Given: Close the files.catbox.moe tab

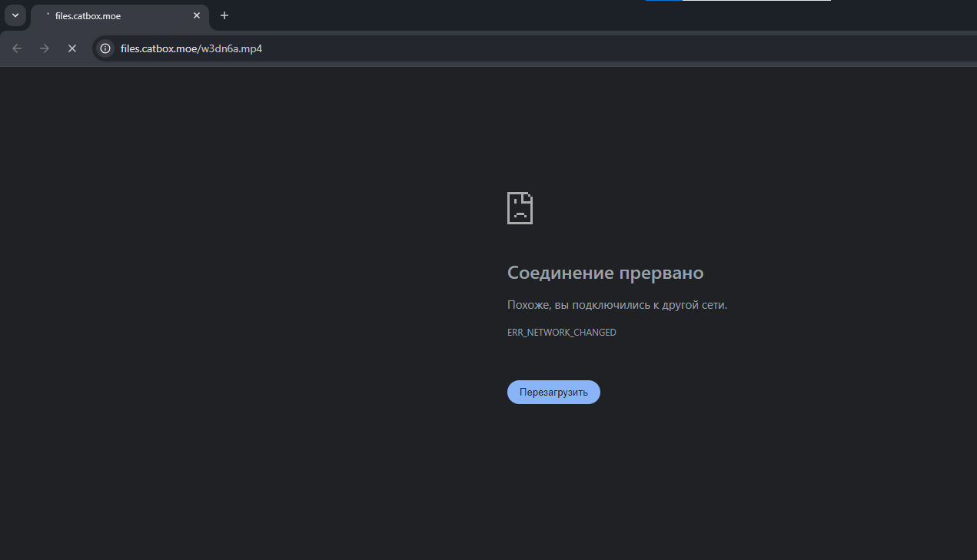Looking at the screenshot, I should [x=197, y=15].
